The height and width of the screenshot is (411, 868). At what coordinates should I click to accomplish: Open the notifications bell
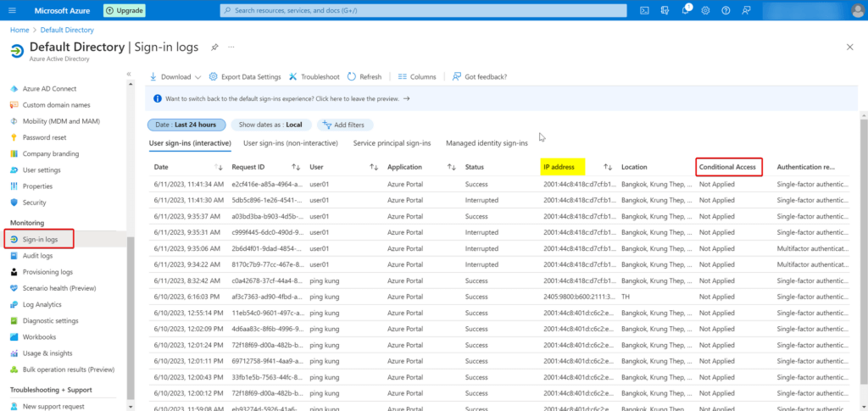685,10
